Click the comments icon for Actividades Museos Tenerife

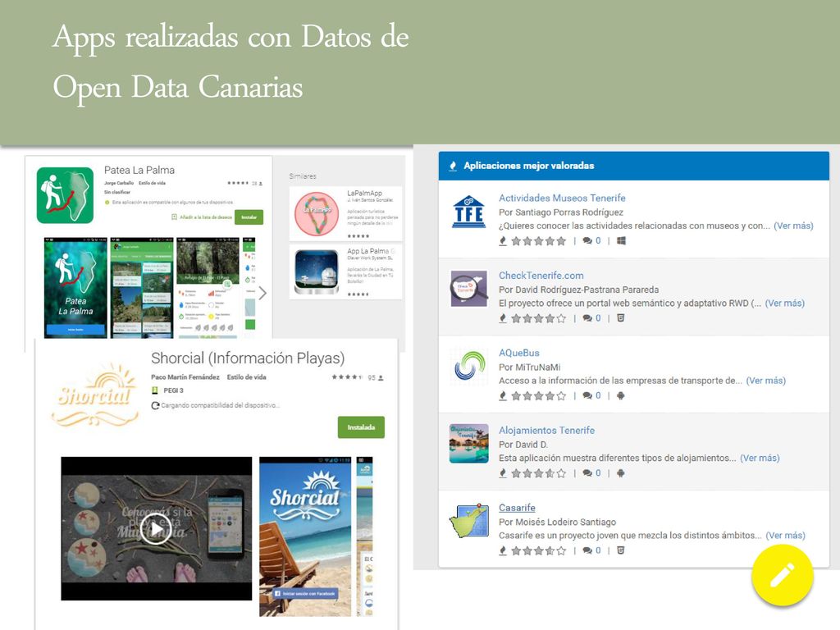pos(587,241)
